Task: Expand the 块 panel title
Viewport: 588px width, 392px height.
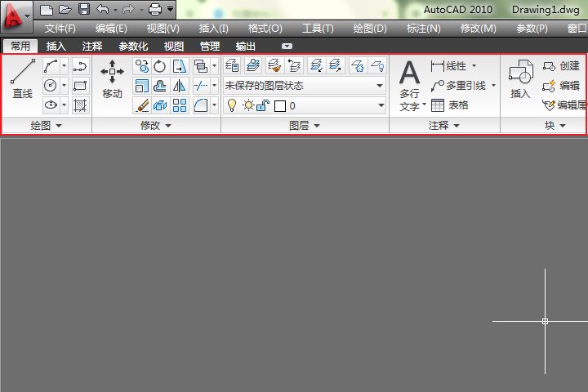Action: (555, 125)
